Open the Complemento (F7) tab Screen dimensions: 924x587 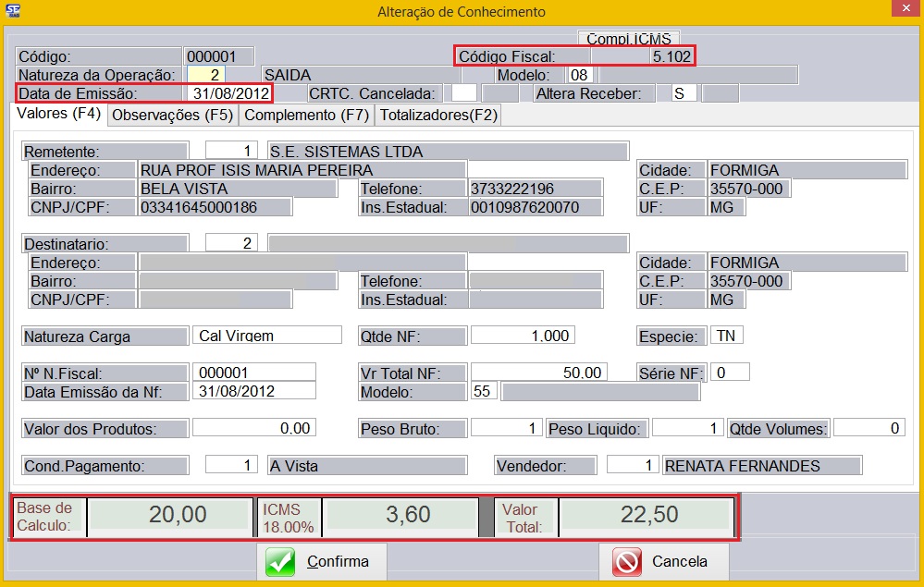pyautogui.click(x=306, y=116)
